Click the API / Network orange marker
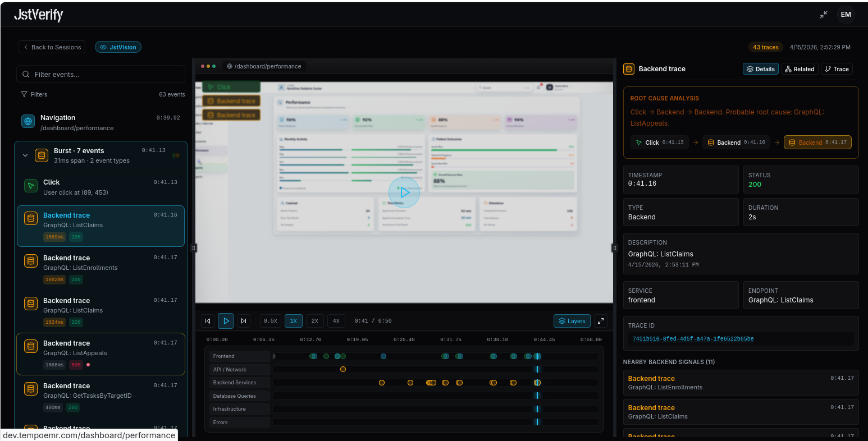The height and width of the screenshot is (441, 868). click(x=343, y=369)
